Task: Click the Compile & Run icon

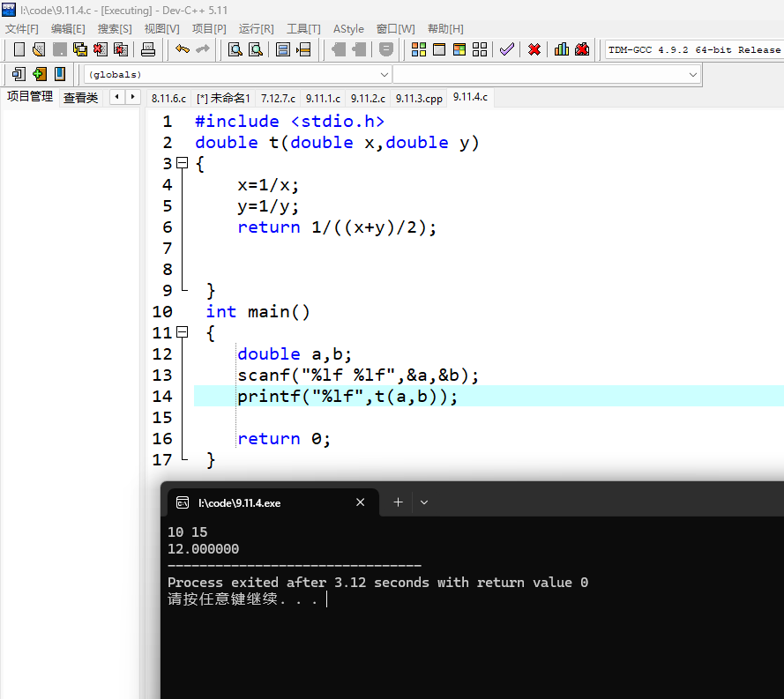Action: pyautogui.click(x=459, y=49)
